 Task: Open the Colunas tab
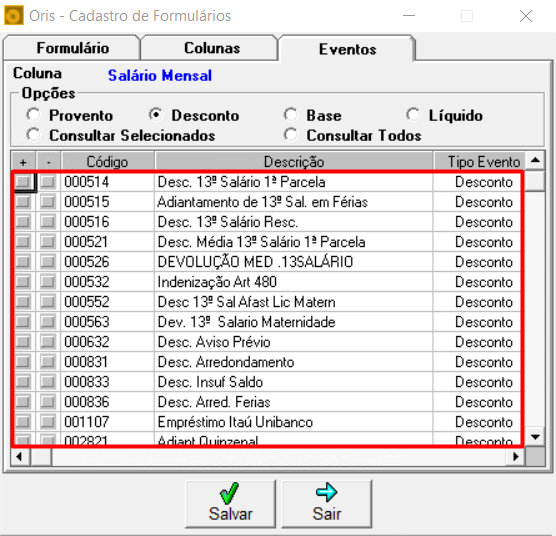(x=212, y=48)
